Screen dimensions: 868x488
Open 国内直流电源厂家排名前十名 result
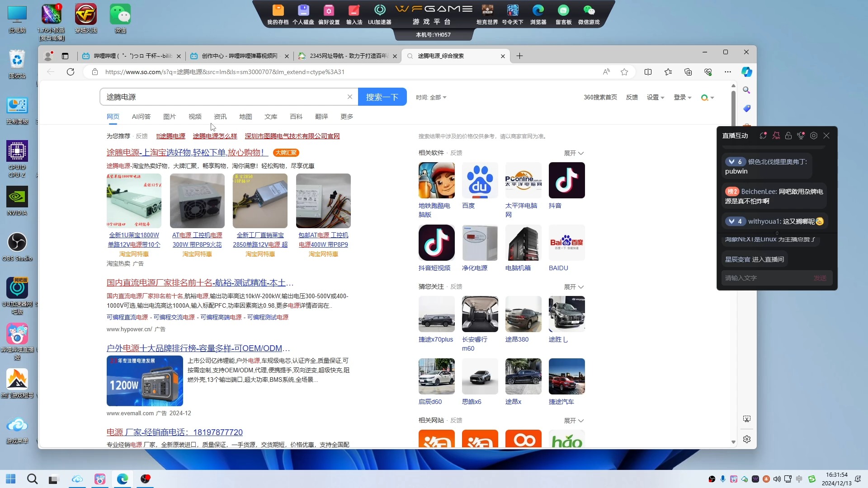click(200, 283)
